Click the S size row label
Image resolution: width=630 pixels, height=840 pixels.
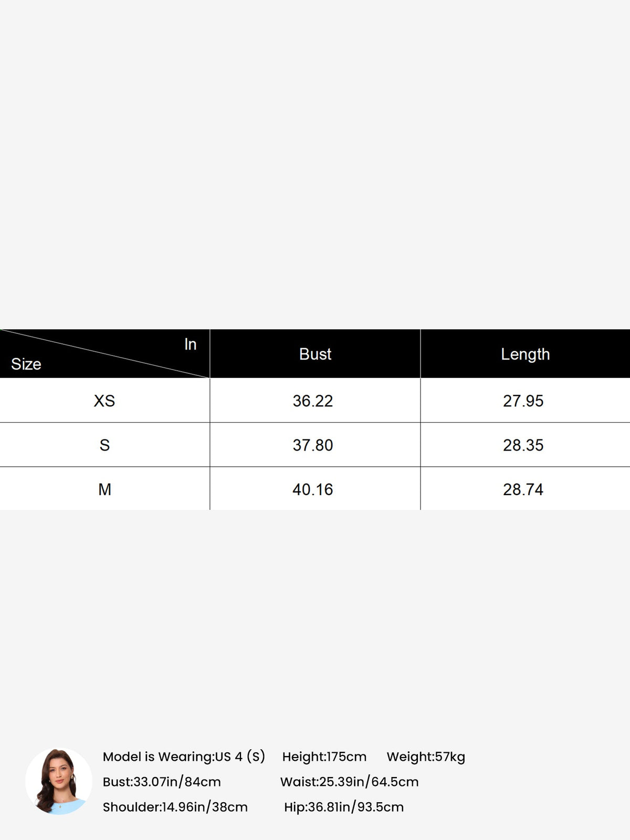point(104,445)
